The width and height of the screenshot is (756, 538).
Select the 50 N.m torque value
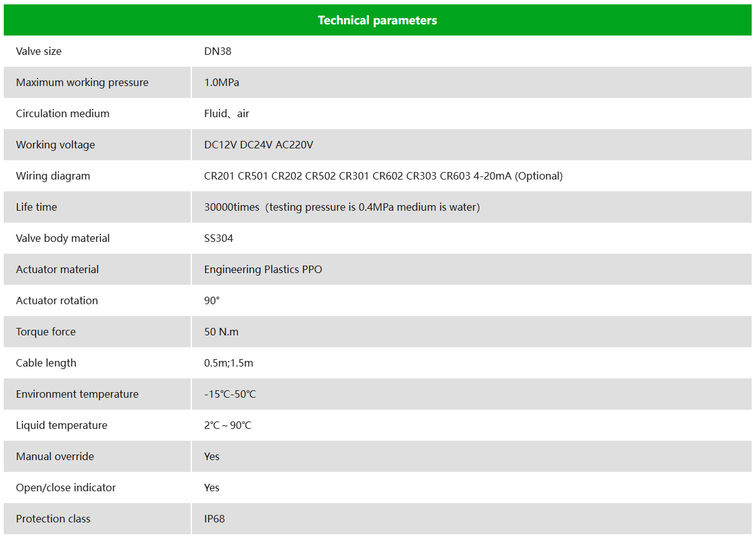[221, 332]
